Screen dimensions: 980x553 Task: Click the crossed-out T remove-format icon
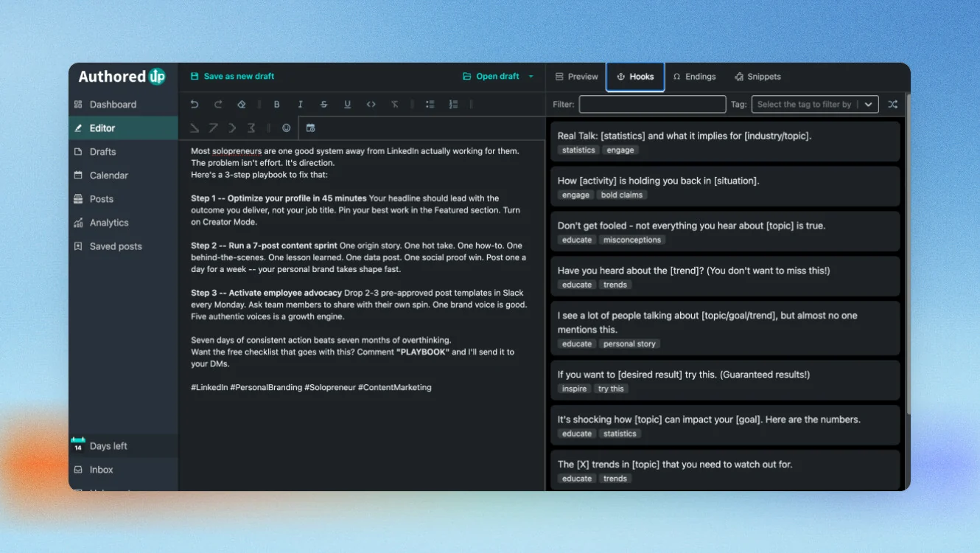point(395,105)
